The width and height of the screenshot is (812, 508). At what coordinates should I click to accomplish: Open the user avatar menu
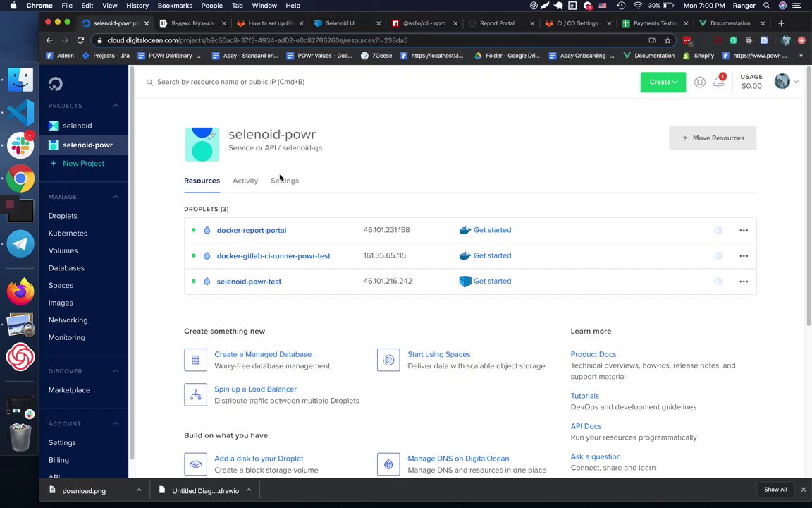(x=786, y=81)
